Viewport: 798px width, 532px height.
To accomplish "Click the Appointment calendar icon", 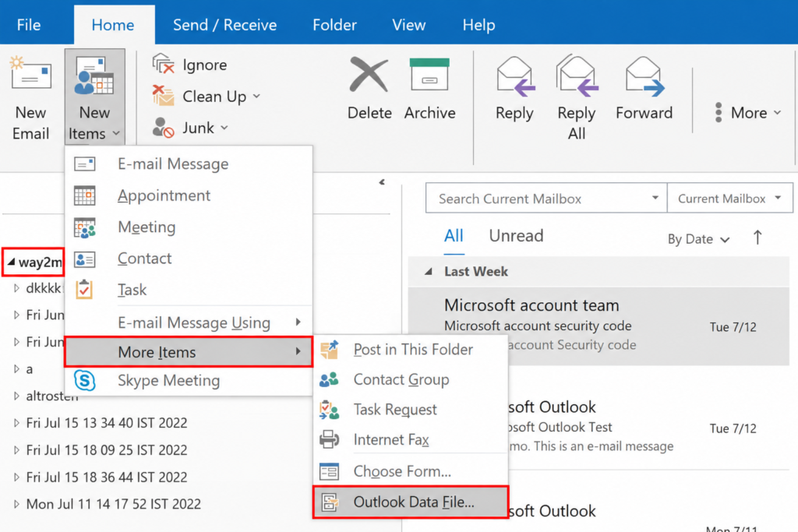I will (x=84, y=196).
